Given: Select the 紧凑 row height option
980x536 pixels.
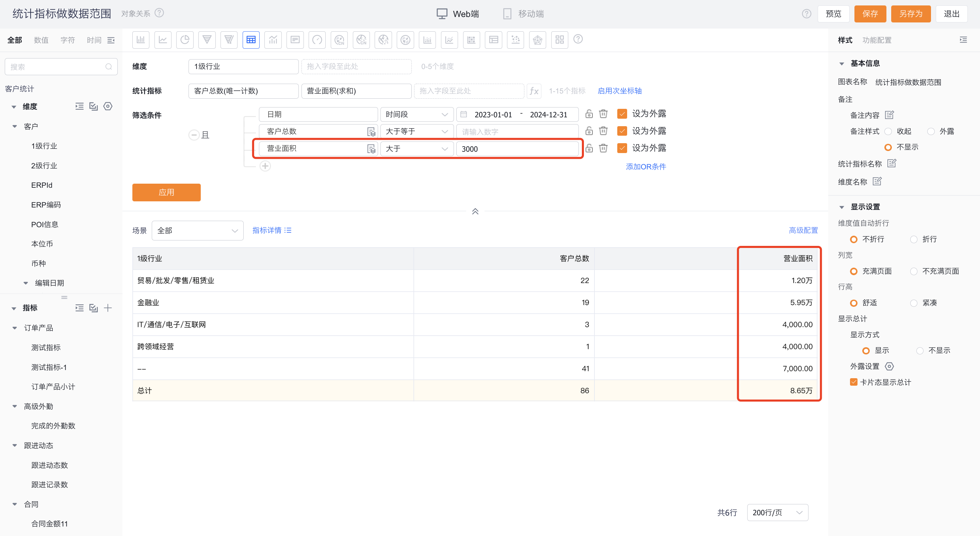Looking at the screenshot, I should [914, 303].
